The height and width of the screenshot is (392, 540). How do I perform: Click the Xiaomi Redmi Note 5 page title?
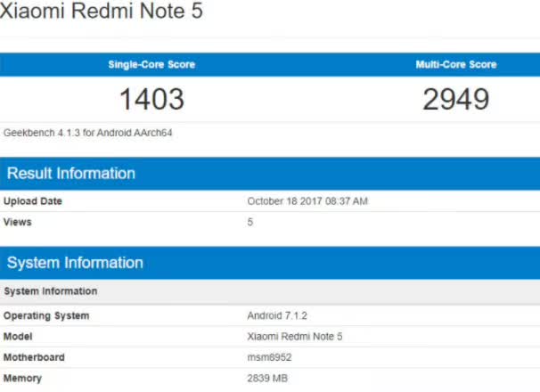[101, 14]
